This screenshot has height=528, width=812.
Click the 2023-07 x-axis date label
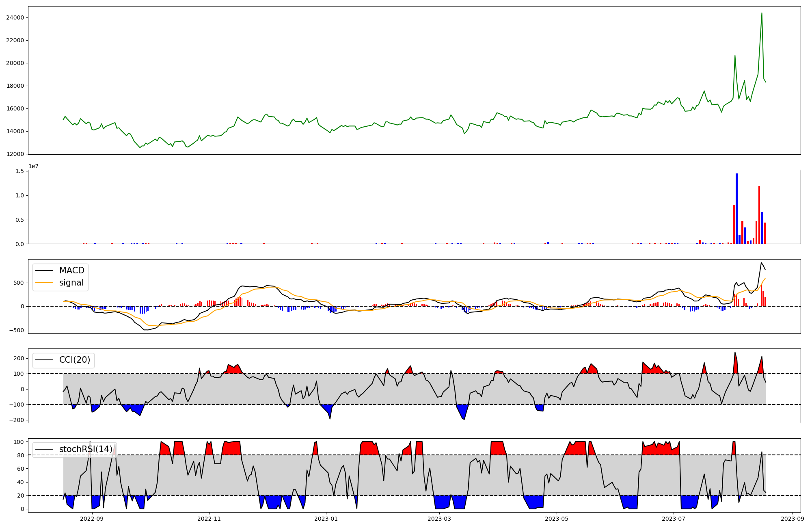(674, 519)
